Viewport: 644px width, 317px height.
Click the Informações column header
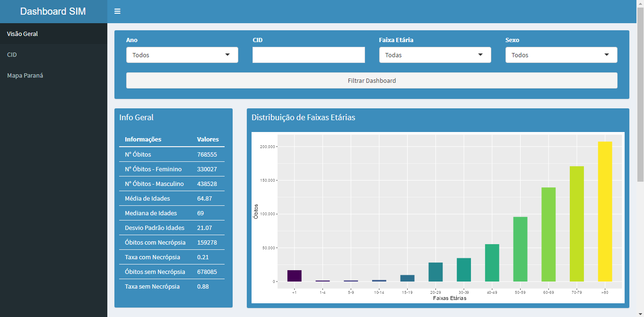click(143, 140)
